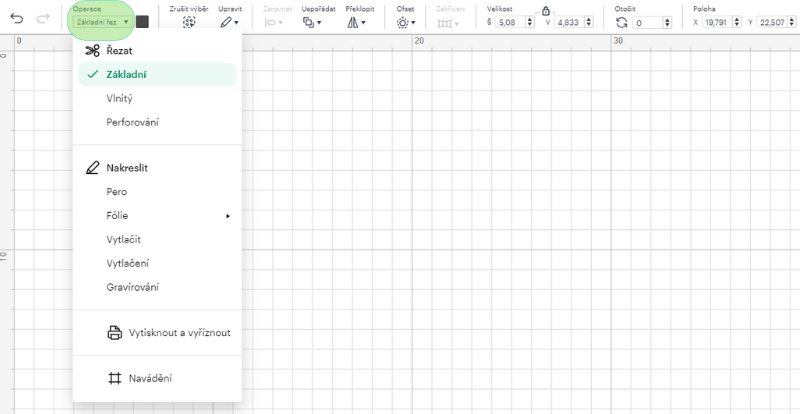
Task: Click the Otočit rotation value stepper
Action: coord(667,22)
